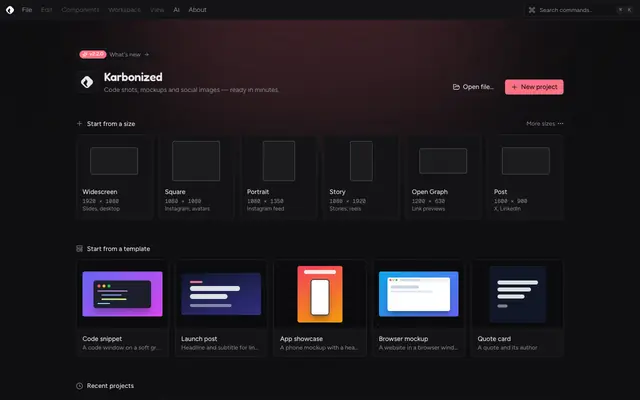Image resolution: width=640 pixels, height=400 pixels.
Task: Open the Components menu
Action: pos(80,10)
